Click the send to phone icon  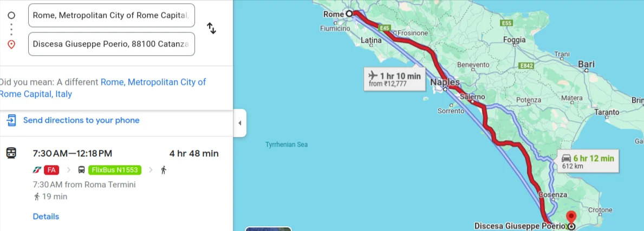pyautogui.click(x=11, y=120)
